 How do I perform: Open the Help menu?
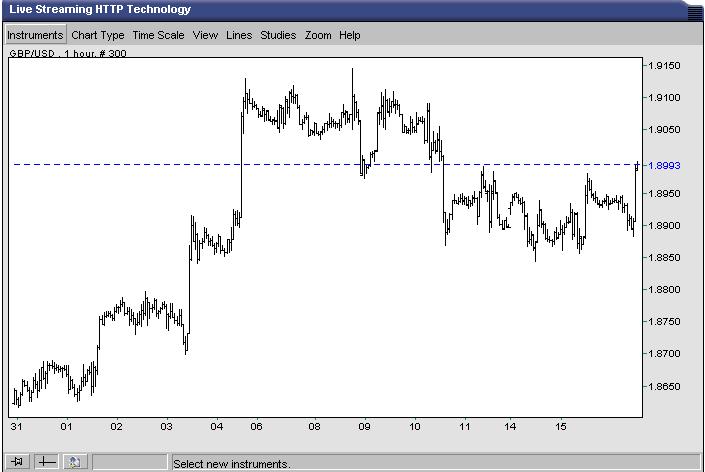(x=349, y=35)
